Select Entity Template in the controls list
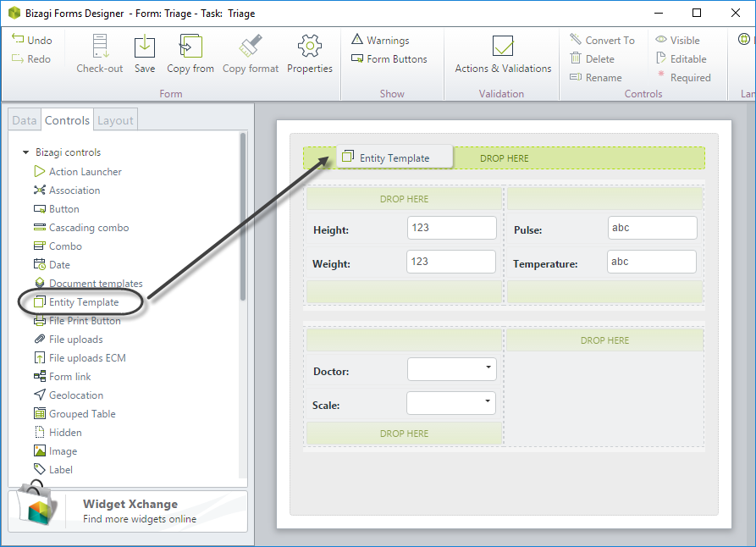 pyautogui.click(x=77, y=302)
